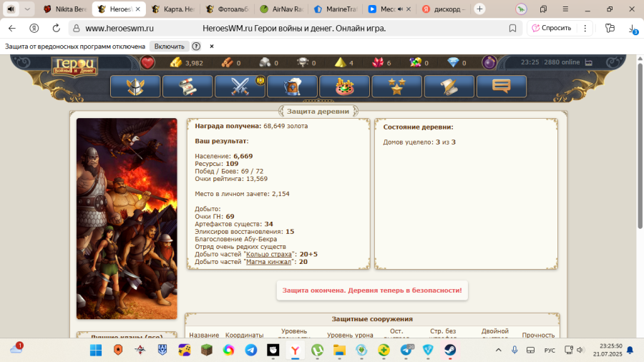The width and height of the screenshot is (644, 362).
Task: Mute the browser with the speaker icon
Action: [x=11, y=9]
